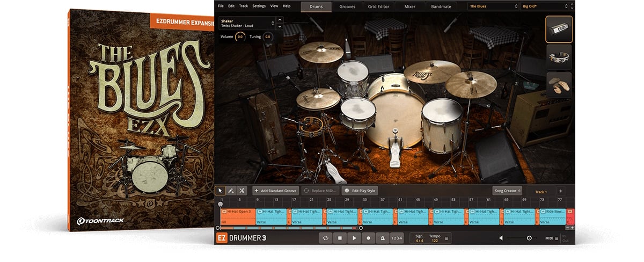Toggle the 1234 count-in button
Screen dimensions: 644x262
click(x=396, y=238)
